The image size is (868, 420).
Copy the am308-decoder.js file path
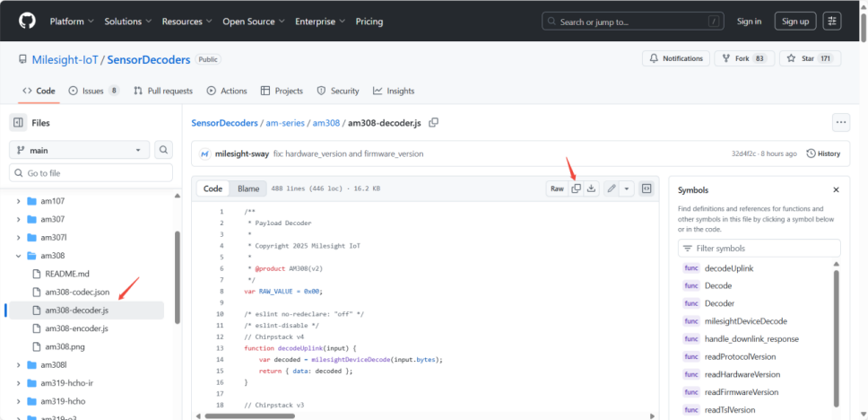pos(433,122)
